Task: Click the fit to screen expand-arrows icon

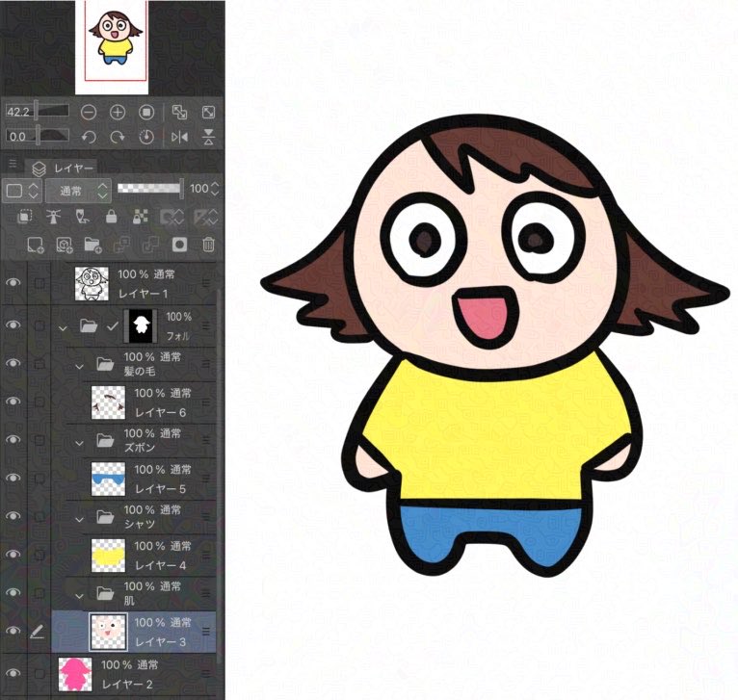Action: (208, 112)
